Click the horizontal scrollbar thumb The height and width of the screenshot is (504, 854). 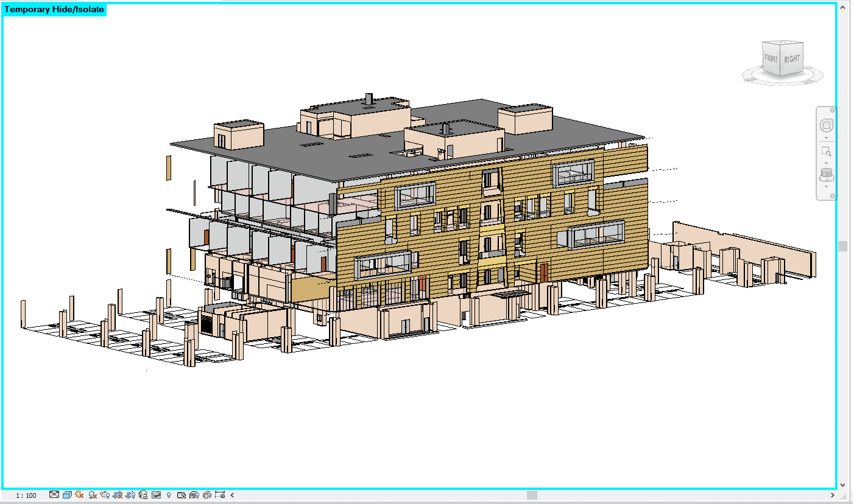coord(532,495)
